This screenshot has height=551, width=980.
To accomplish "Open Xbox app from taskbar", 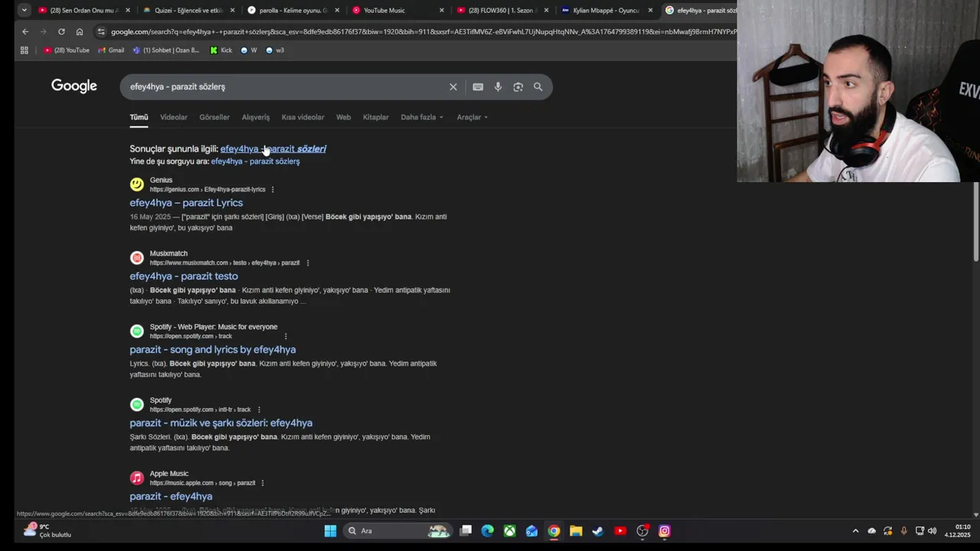I will tap(510, 531).
